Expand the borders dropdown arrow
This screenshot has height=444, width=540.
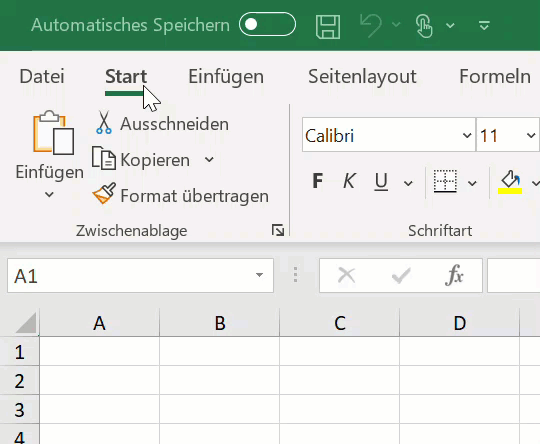coord(472,183)
